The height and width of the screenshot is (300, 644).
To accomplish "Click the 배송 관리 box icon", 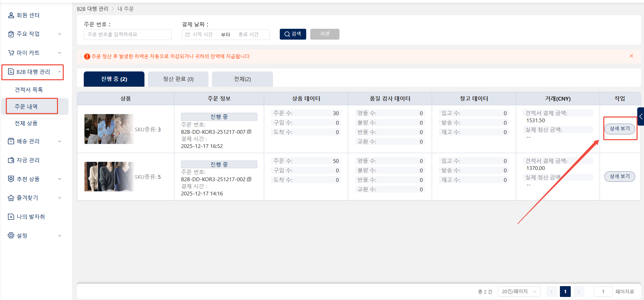I will (11, 141).
